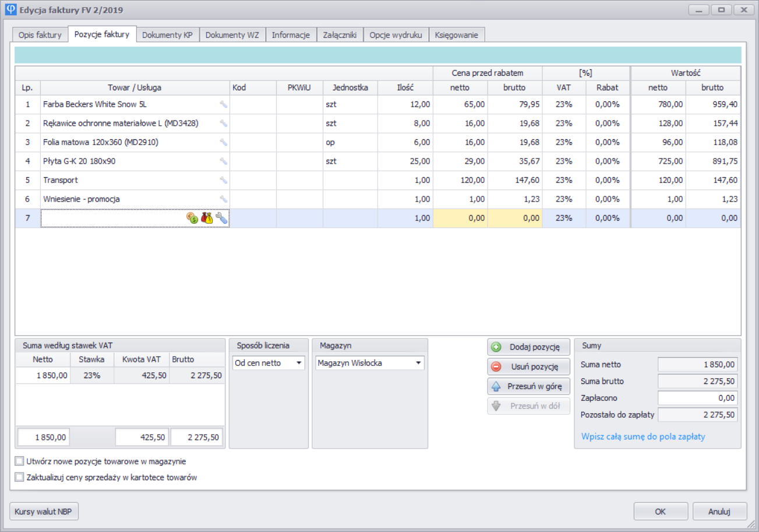Viewport: 759px width, 532px height.
Task: Click the Suma netto field
Action: tap(697, 365)
